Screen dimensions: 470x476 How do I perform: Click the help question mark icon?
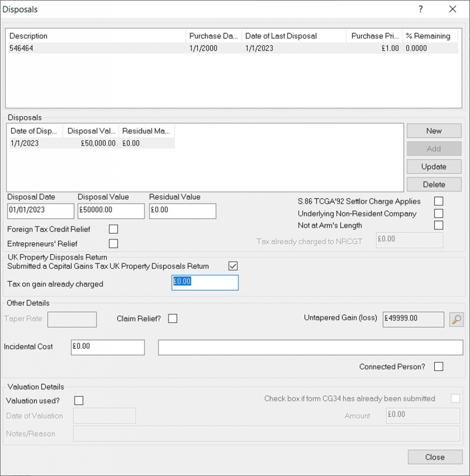click(x=421, y=9)
